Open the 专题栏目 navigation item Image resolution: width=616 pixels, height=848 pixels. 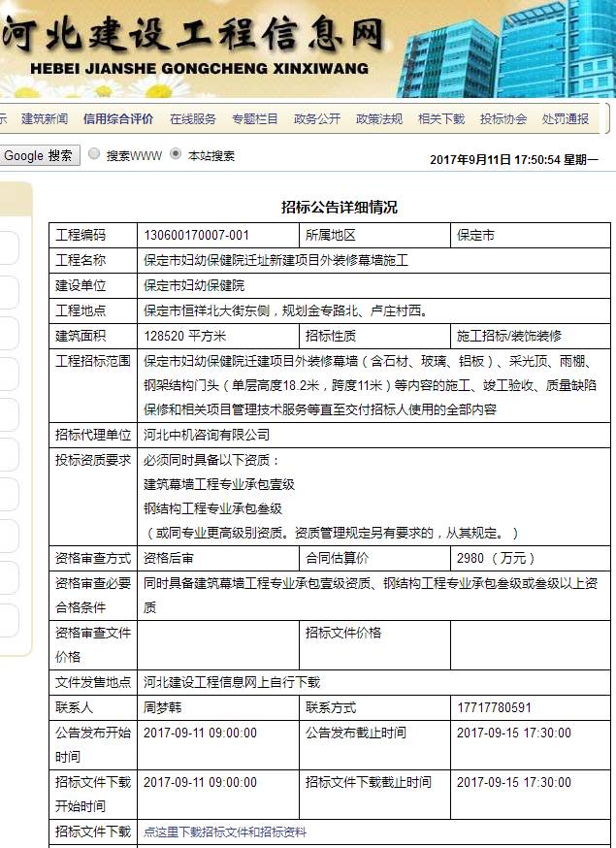[x=254, y=119]
